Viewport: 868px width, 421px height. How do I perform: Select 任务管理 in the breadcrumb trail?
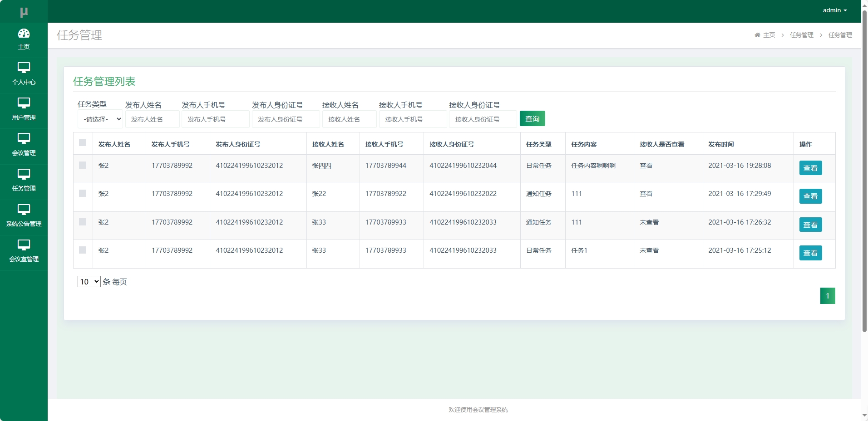[x=801, y=35]
